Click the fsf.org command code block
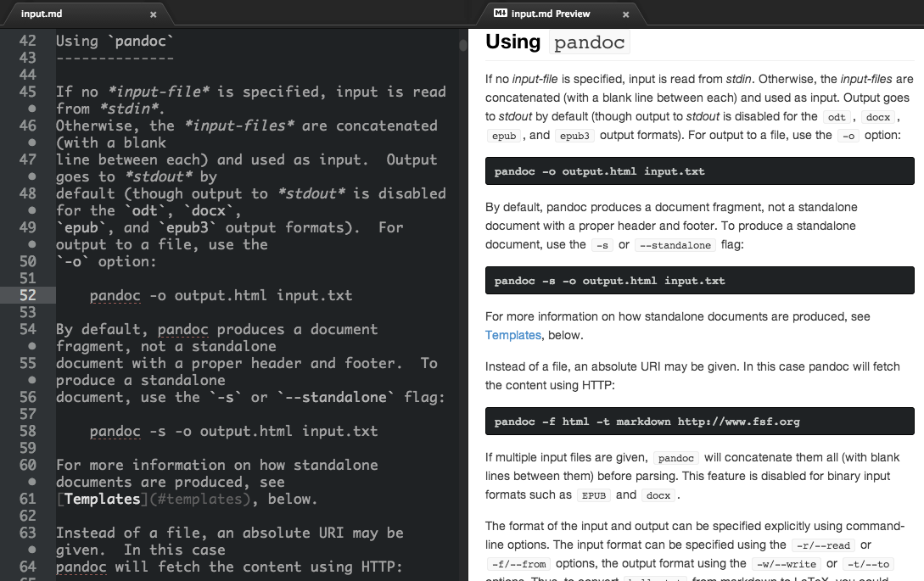The height and width of the screenshot is (581, 924). (699, 422)
